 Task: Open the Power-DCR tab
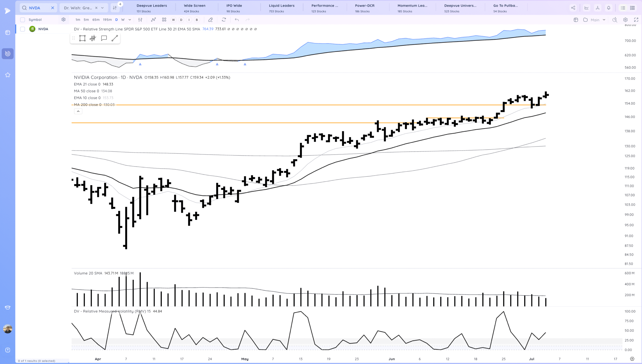(x=364, y=8)
